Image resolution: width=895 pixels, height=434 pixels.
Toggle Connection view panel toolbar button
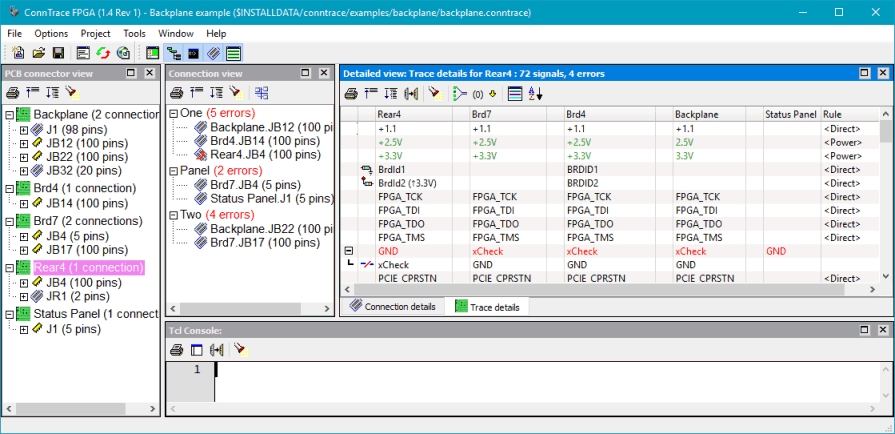(x=173, y=53)
